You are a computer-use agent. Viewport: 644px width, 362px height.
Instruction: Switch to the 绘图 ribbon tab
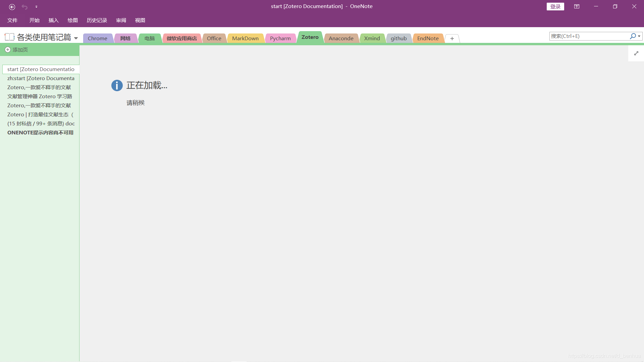click(73, 20)
